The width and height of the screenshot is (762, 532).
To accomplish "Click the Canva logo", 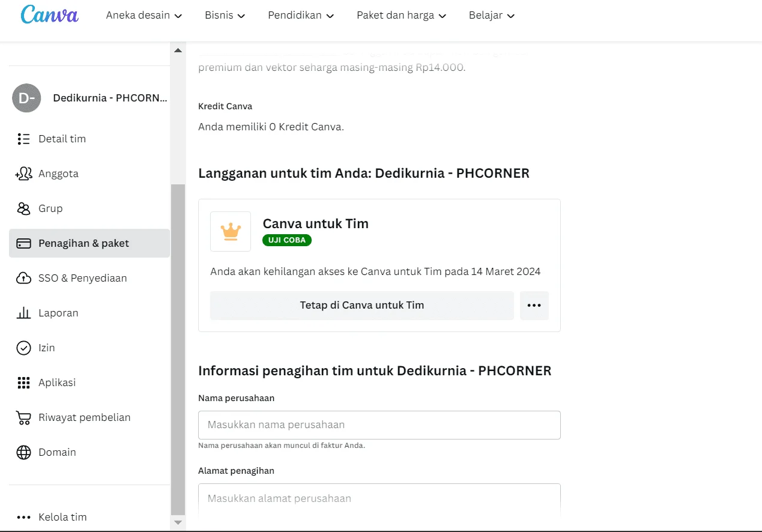I will coord(49,15).
